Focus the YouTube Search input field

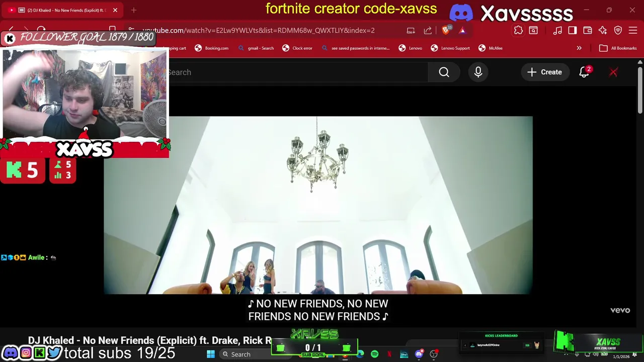(x=297, y=72)
